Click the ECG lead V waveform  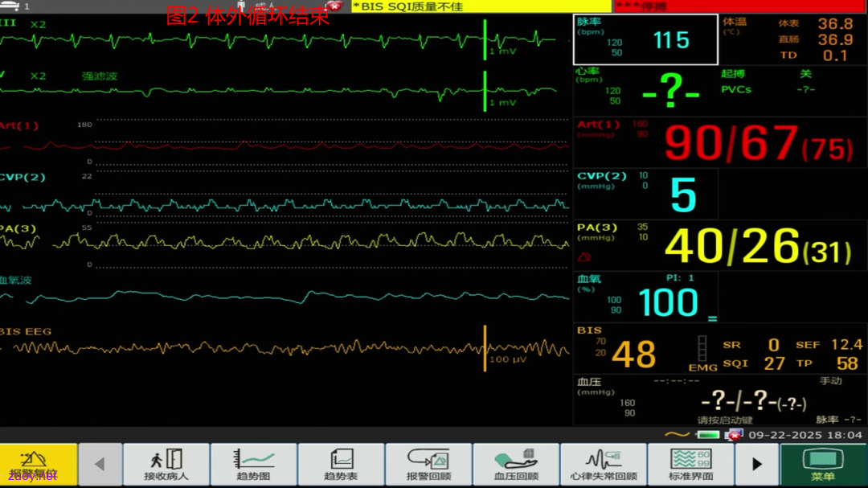pyautogui.click(x=278, y=92)
